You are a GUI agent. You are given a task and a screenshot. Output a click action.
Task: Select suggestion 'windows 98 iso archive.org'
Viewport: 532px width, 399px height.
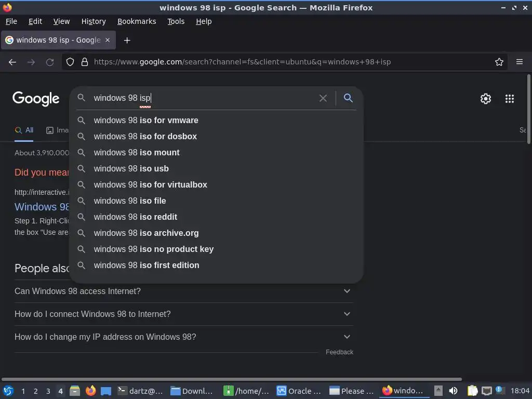pos(216,233)
